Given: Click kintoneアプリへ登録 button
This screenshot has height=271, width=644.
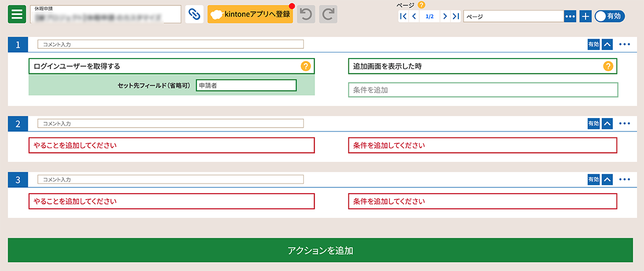Looking at the screenshot, I should 250,14.
